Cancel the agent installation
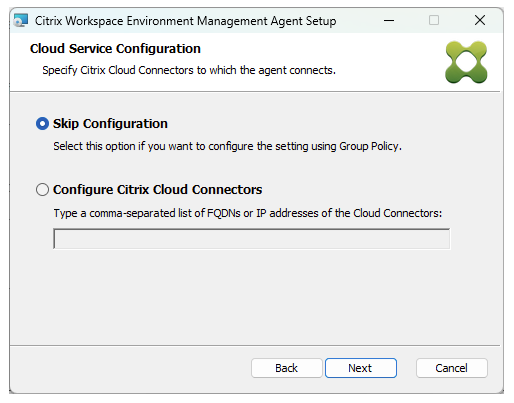 click(x=452, y=368)
